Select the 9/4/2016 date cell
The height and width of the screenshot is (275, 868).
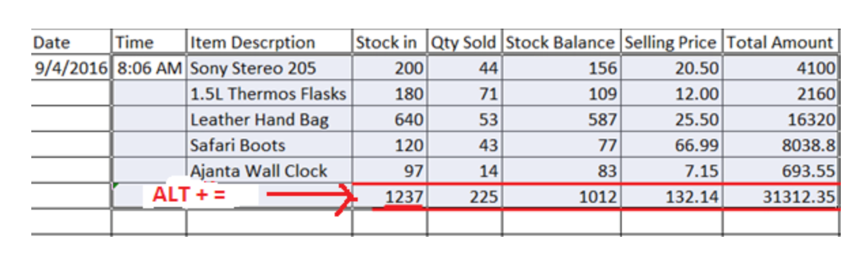coord(71,68)
